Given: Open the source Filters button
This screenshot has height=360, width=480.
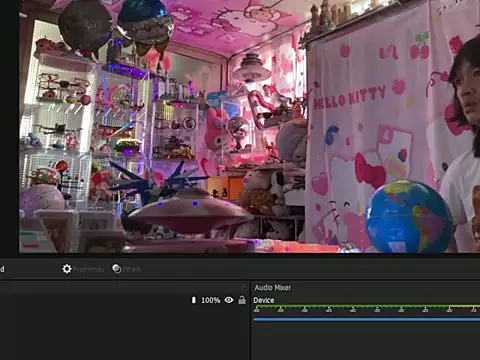Looking at the screenshot, I should coord(126,269).
